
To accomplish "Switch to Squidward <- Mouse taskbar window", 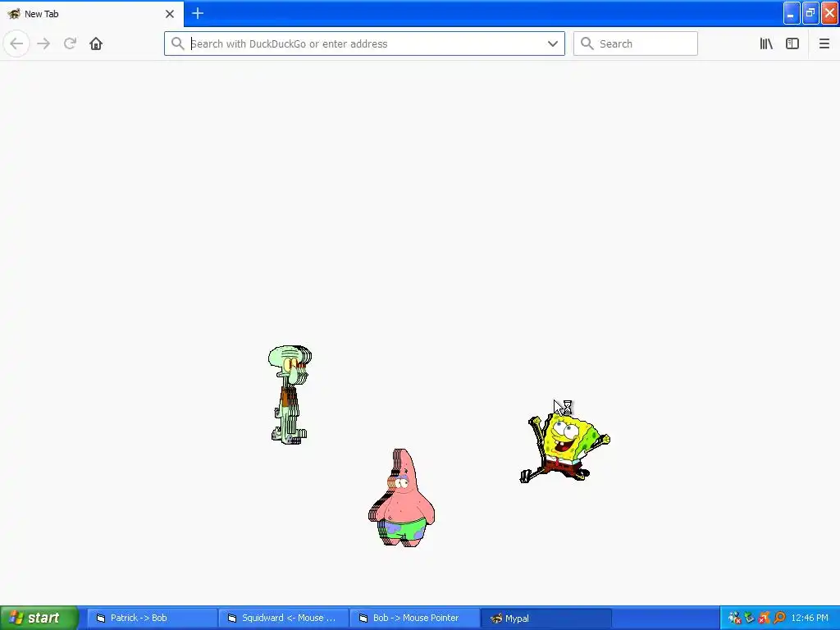I will pos(282,618).
